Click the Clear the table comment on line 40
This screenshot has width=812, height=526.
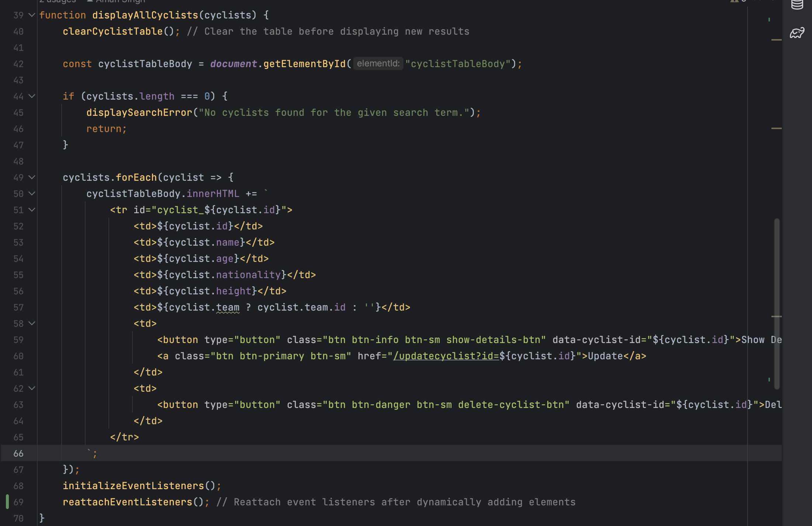click(x=328, y=31)
